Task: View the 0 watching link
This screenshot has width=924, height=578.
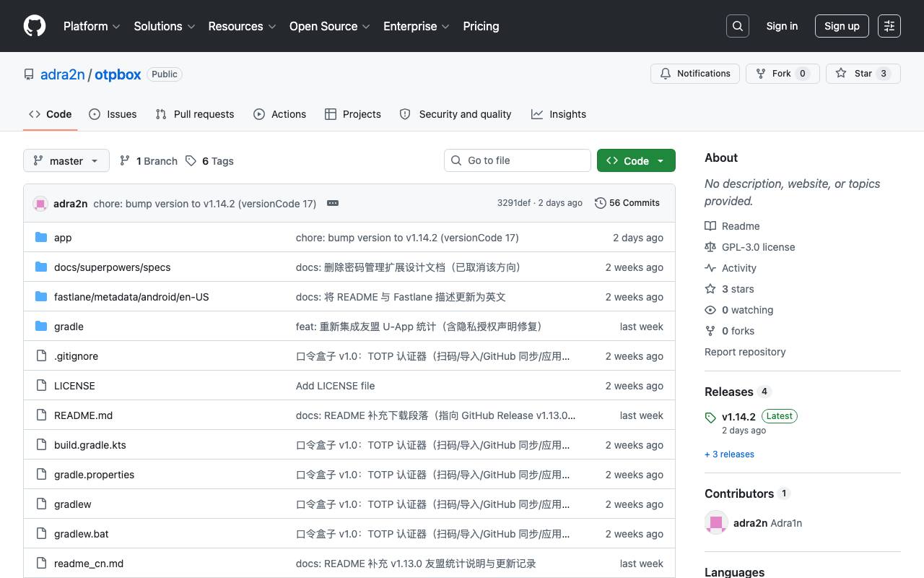Action: point(739,310)
